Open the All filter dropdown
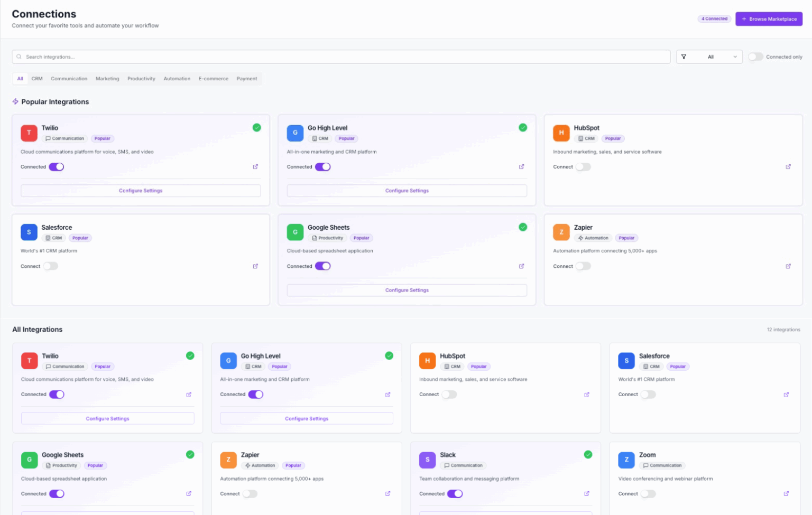Screen dimensions: 812x515 (x=709, y=57)
